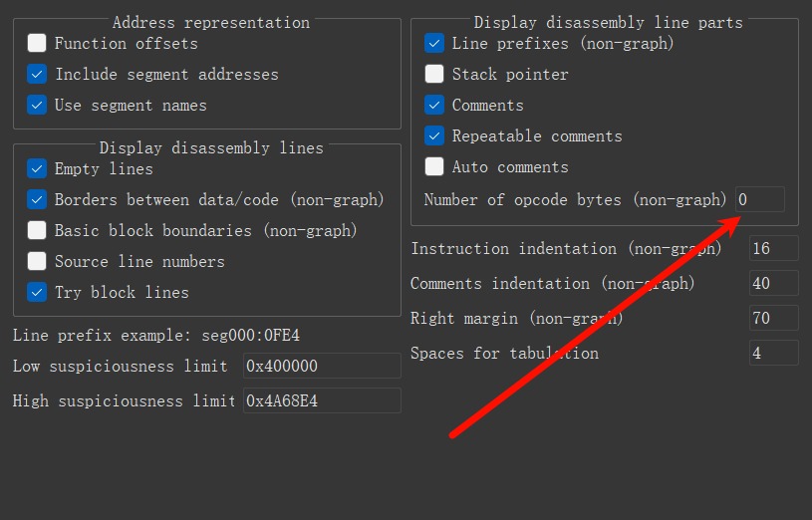Toggle the Try block lines checkbox
The height and width of the screenshot is (520, 812).
(x=37, y=292)
